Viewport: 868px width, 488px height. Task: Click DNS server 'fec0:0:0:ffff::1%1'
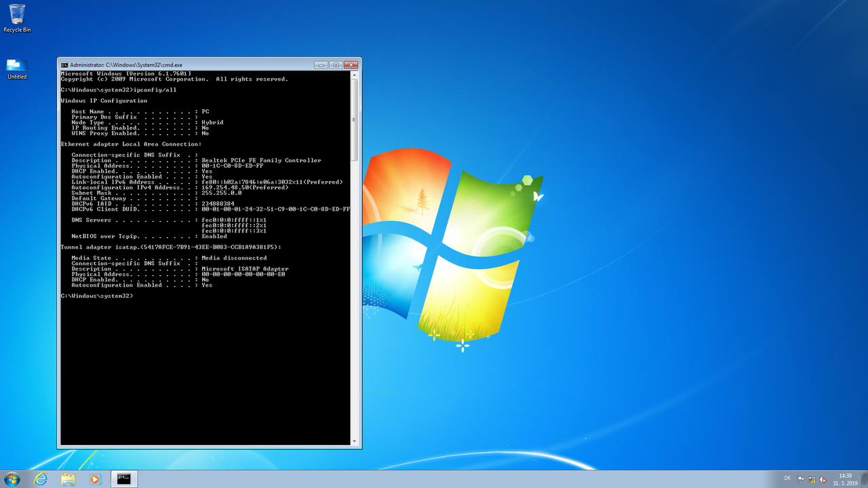(234, 220)
